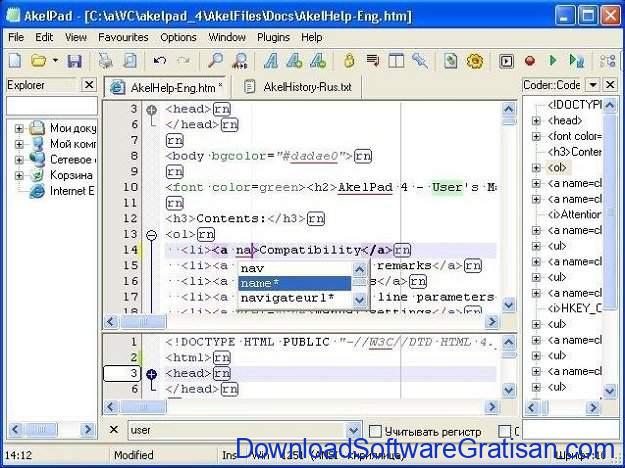Select the '<i>Attention' row in code tree
This screenshot has width=625, height=468.
click(x=574, y=215)
